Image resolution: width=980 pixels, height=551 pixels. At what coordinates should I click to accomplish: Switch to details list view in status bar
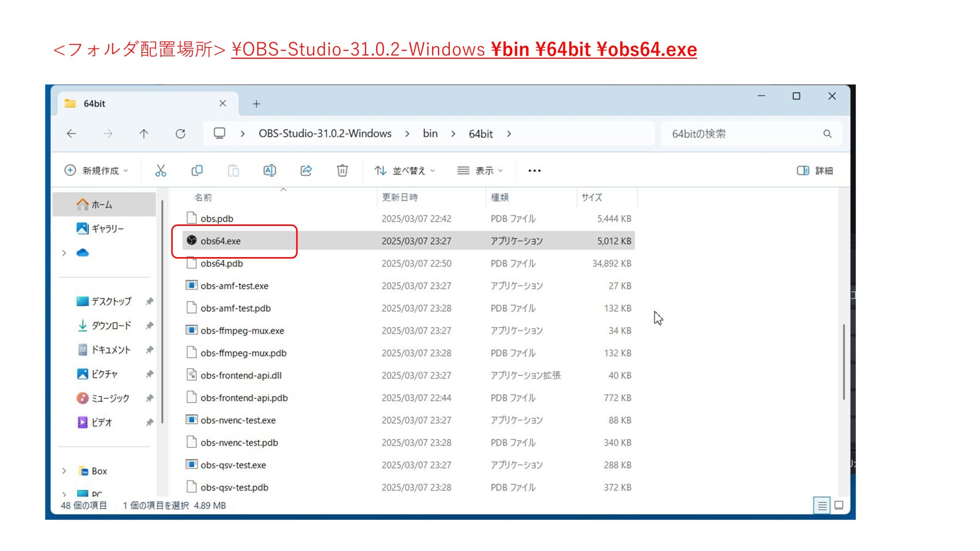822,505
